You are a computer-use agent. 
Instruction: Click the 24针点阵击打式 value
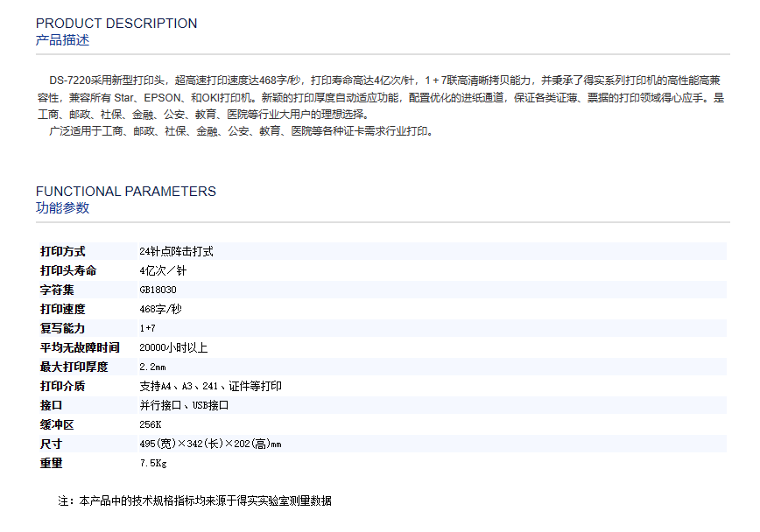click(x=176, y=251)
